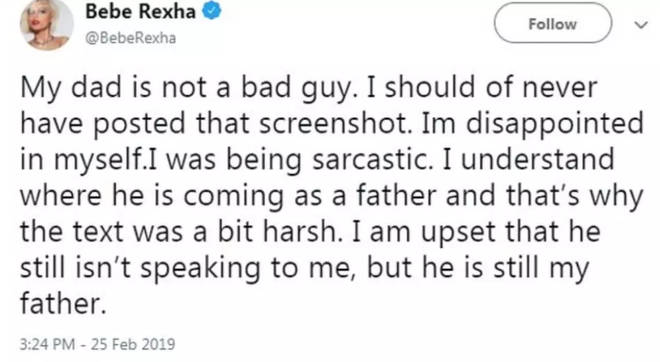Click the word "myself" in the tweet
The image size is (660, 362).
[98, 161]
